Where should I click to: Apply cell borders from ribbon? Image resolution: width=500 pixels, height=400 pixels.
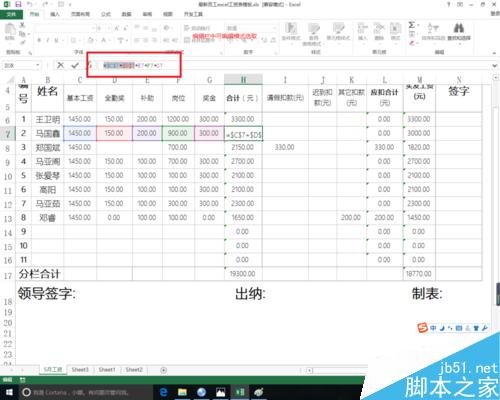point(73,40)
